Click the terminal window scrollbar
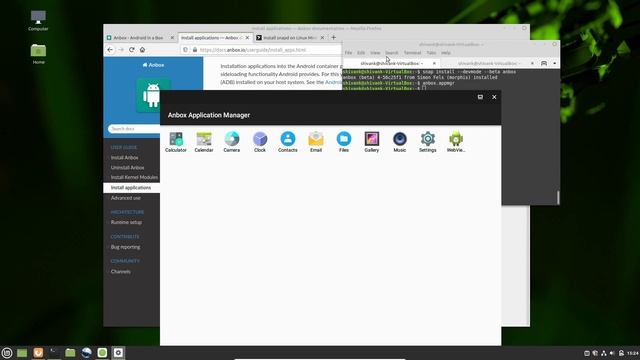Viewport: 640px width, 360px height. tap(558, 197)
